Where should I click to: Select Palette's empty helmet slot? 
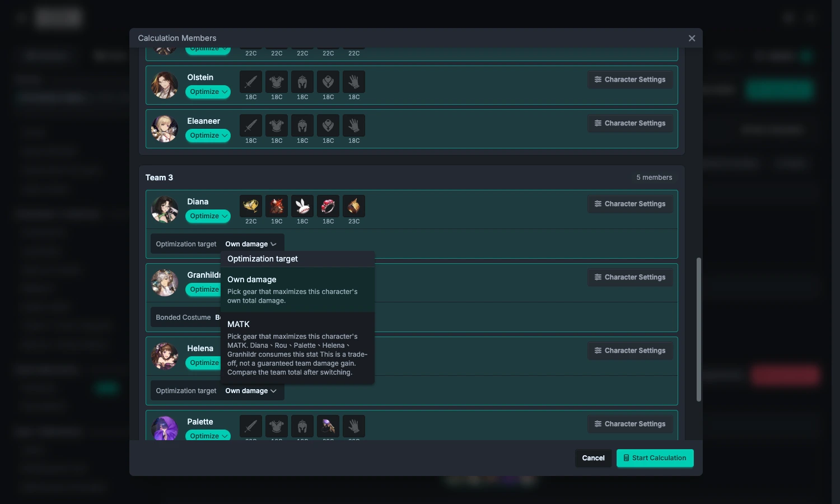(x=302, y=426)
